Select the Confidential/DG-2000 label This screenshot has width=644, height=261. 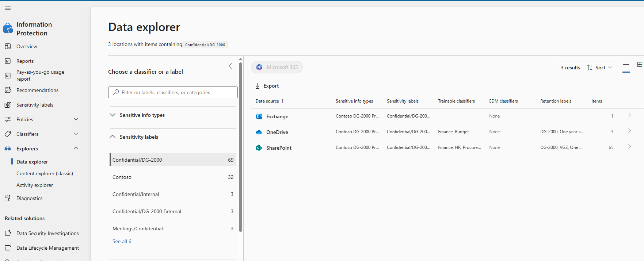173,160
